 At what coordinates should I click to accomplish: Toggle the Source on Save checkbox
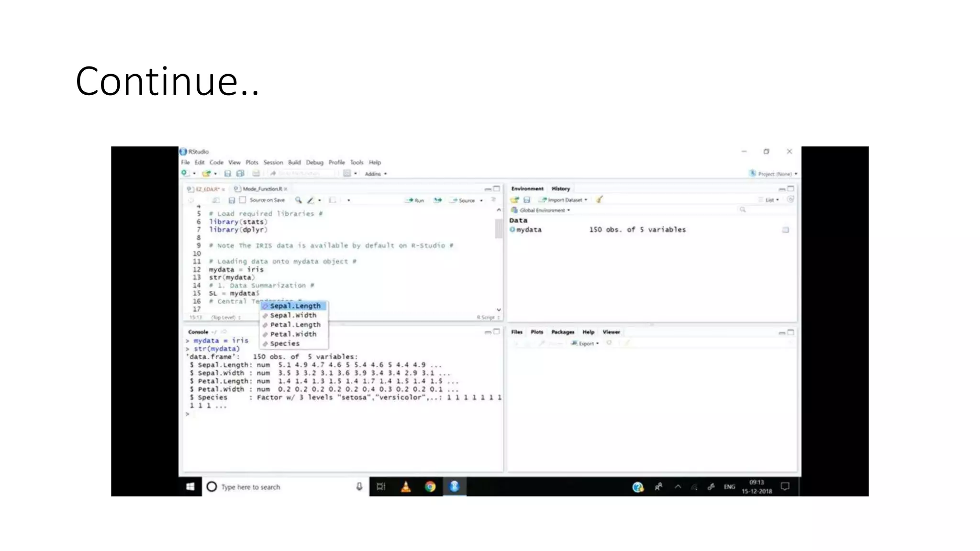point(243,200)
